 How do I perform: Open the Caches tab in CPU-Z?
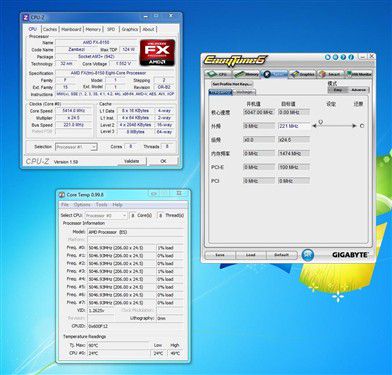[x=50, y=29]
